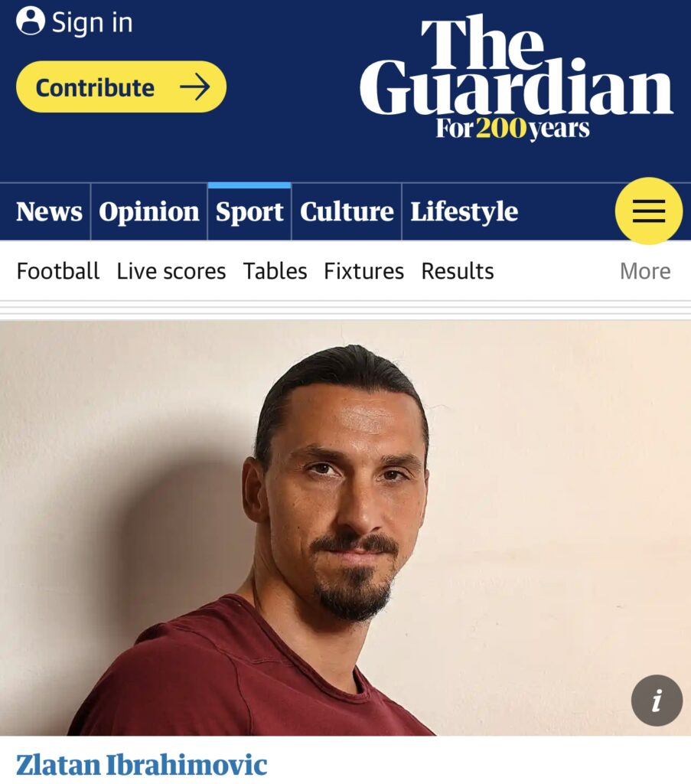Viewport: 691px width, 784px height.
Task: Click the Zlatan Ibrahimovic topic link
Action: 142,765
